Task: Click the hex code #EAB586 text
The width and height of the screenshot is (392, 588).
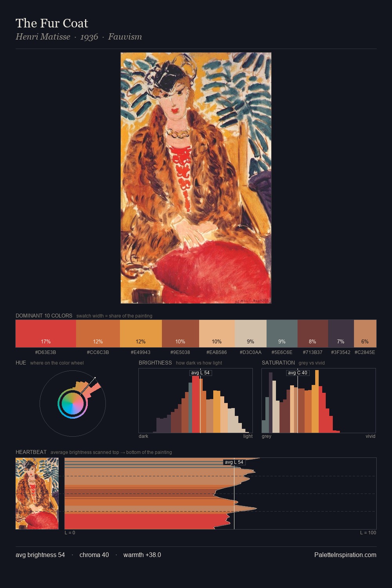Action: [x=217, y=352]
